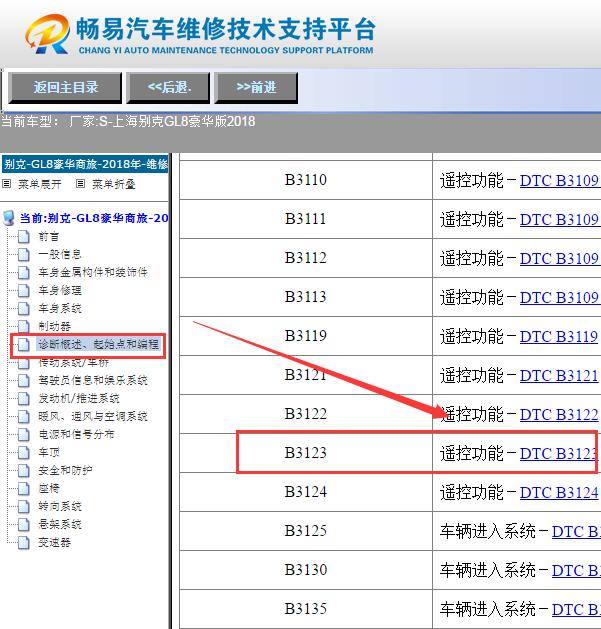601x629 pixels.
Task: Click the 菜单折叠 list icon
Action: [80, 184]
